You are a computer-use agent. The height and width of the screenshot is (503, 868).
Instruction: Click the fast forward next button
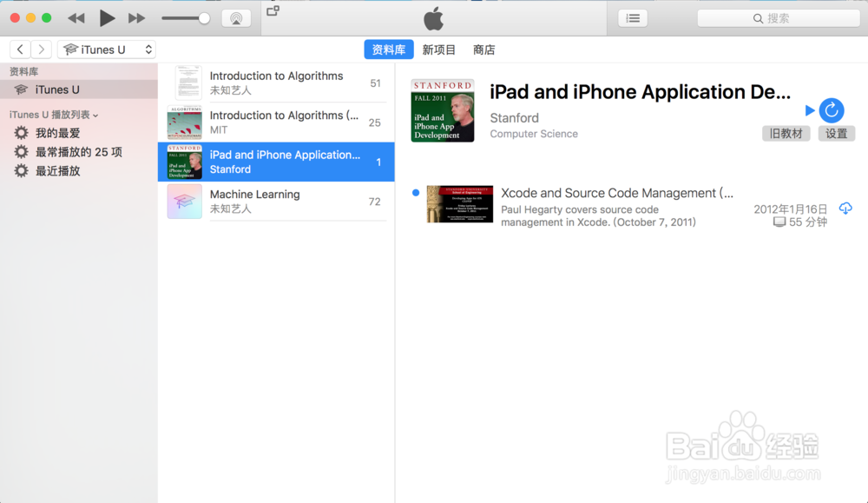click(136, 18)
